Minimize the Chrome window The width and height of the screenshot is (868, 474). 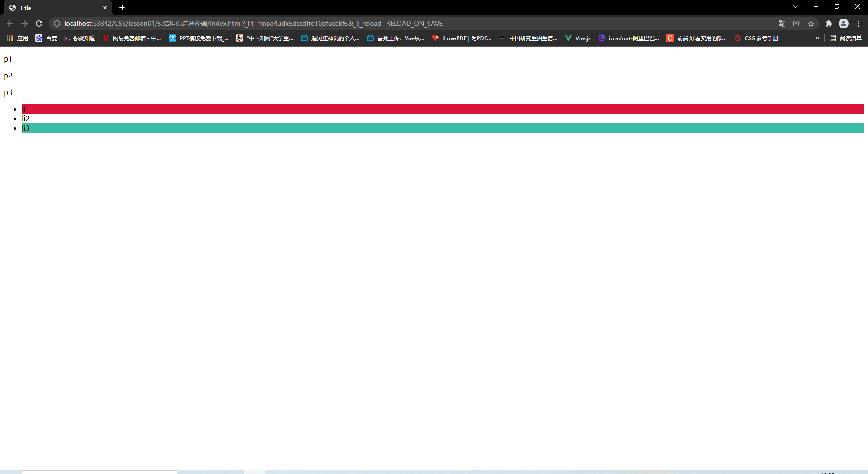point(816,6)
